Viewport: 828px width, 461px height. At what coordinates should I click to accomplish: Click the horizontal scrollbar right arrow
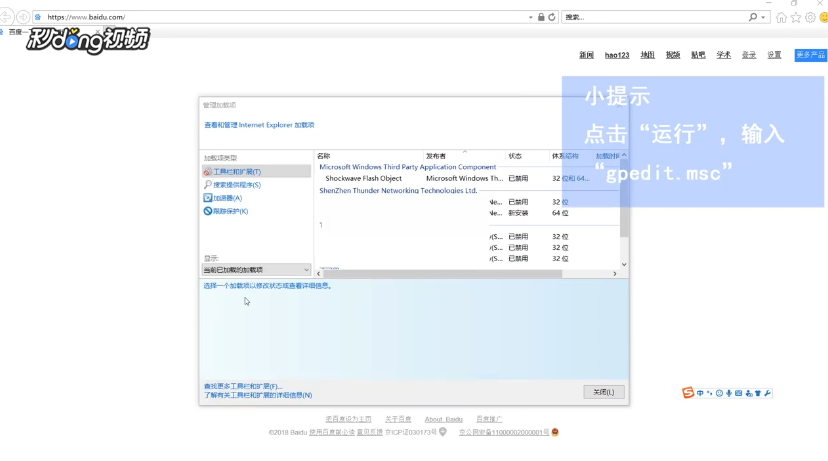[615, 274]
